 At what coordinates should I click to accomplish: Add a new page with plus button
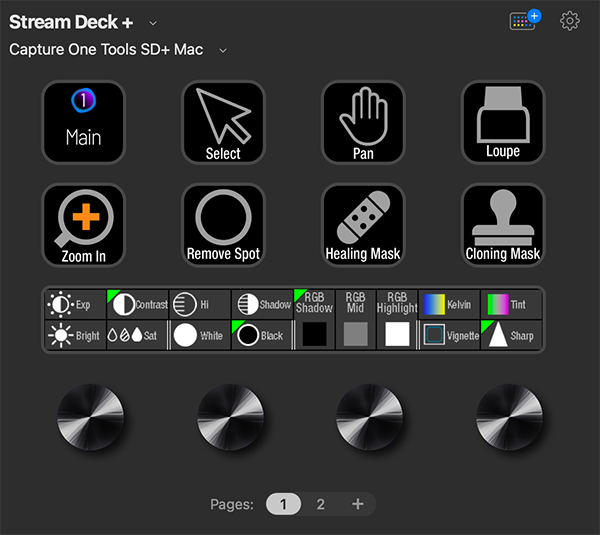358,504
